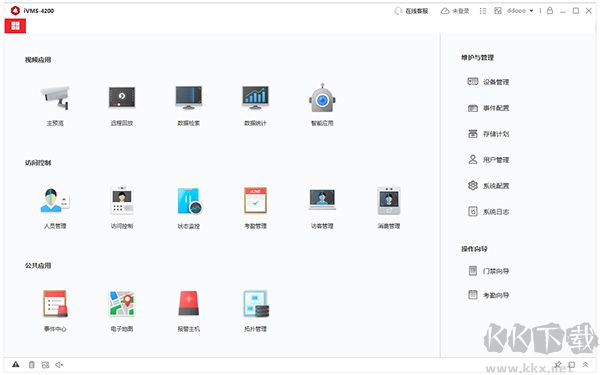The width and height of the screenshot is (600, 375).
Task: Open 考勤管理 attendance calendar icon
Action: coord(255,201)
